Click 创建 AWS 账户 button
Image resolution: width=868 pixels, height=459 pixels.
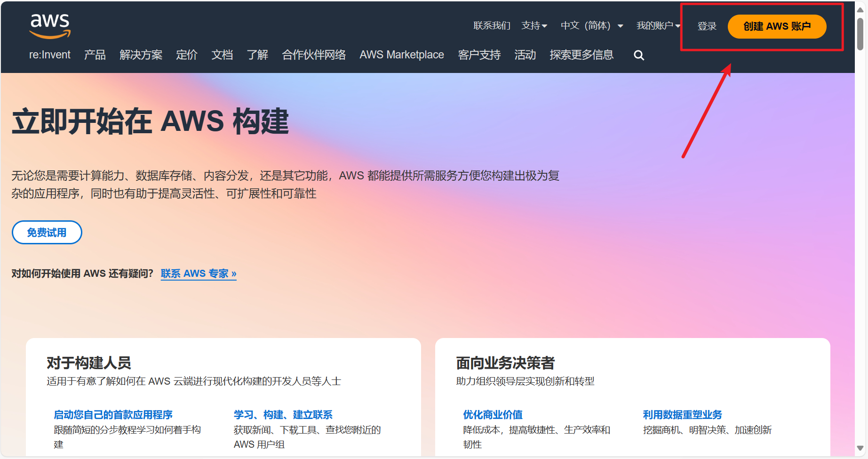(777, 26)
